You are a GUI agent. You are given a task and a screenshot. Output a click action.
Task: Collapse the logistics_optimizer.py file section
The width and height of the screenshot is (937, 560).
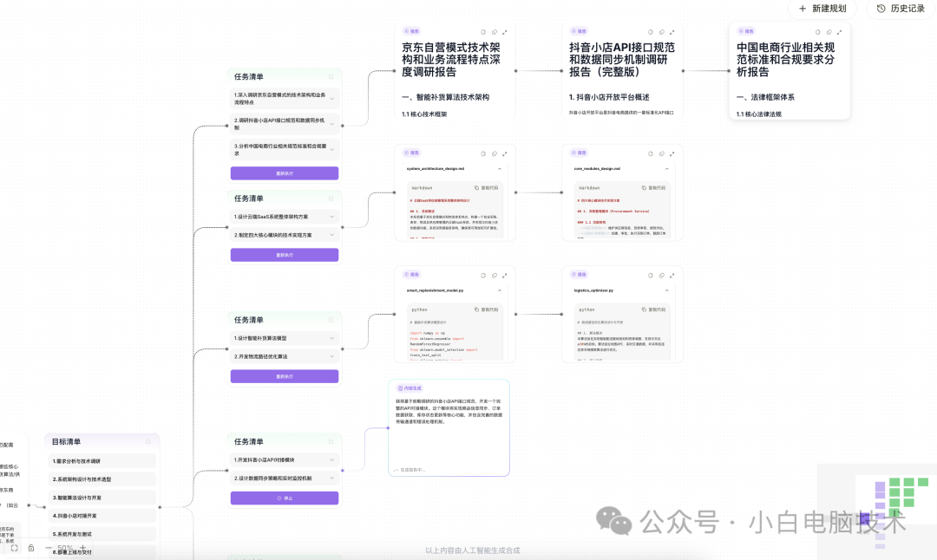667,290
